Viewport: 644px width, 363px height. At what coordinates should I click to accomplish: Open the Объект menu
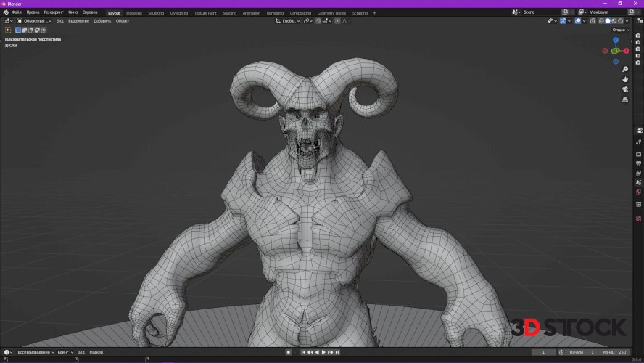tap(123, 21)
